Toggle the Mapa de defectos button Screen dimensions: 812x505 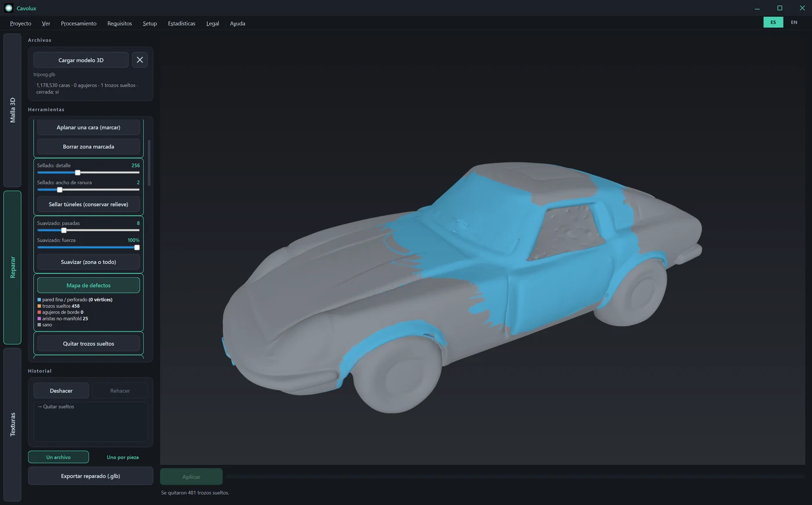(89, 285)
